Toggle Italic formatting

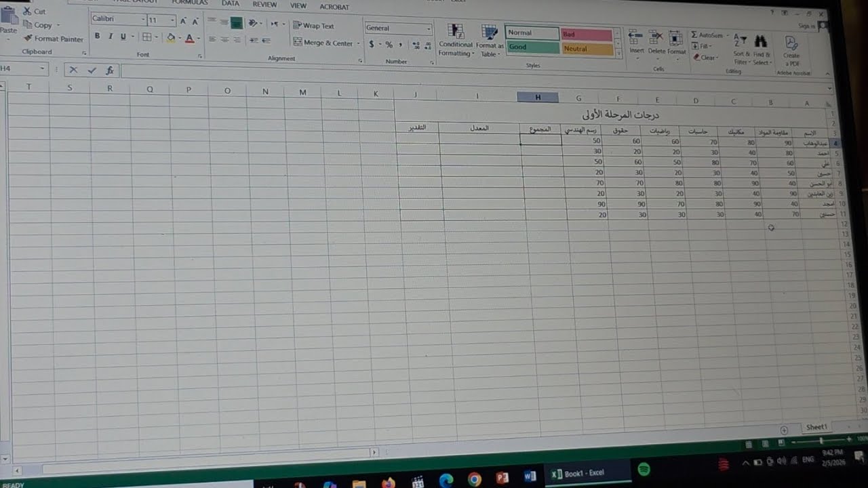[111, 36]
